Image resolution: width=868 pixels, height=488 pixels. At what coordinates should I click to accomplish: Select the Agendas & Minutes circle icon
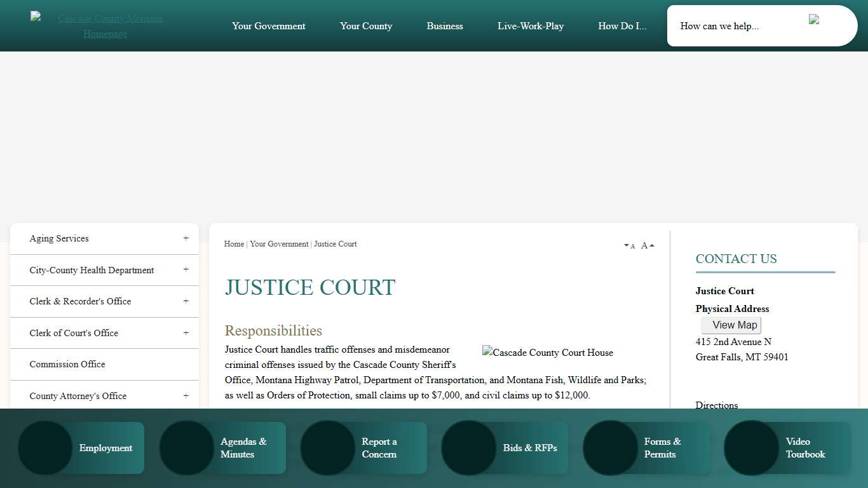pos(186,447)
